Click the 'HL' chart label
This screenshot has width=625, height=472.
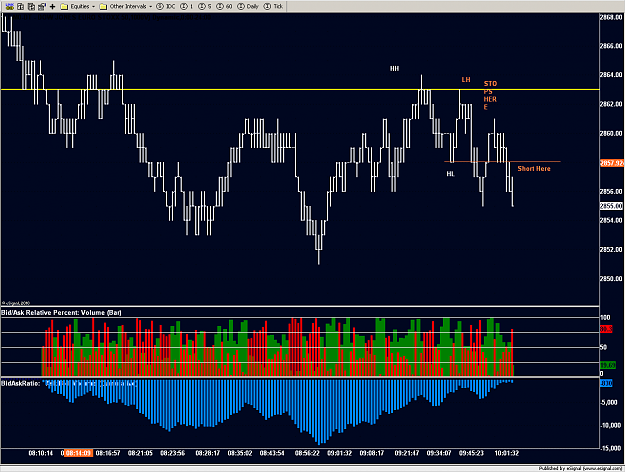450,174
